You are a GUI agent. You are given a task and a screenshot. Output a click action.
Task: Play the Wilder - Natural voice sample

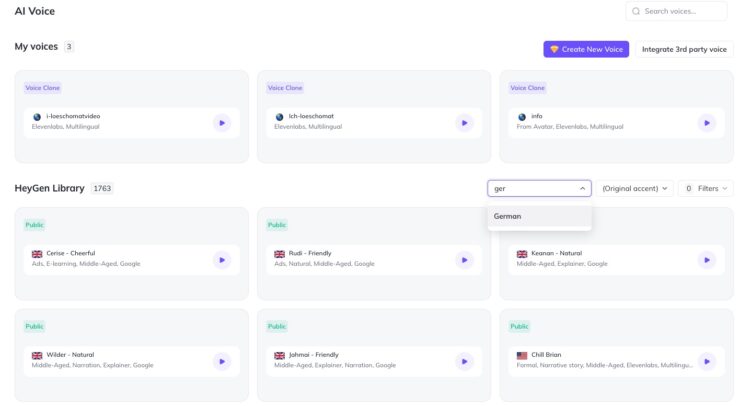click(222, 360)
